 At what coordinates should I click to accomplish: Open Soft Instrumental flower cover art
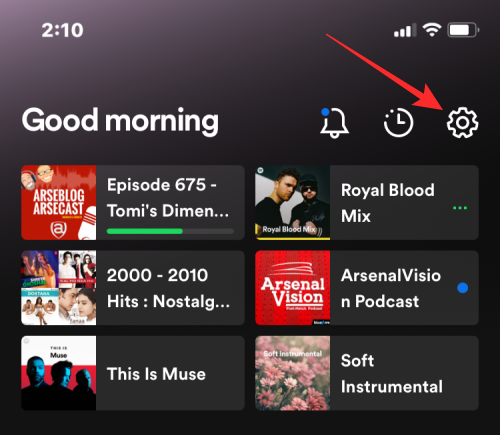click(293, 373)
